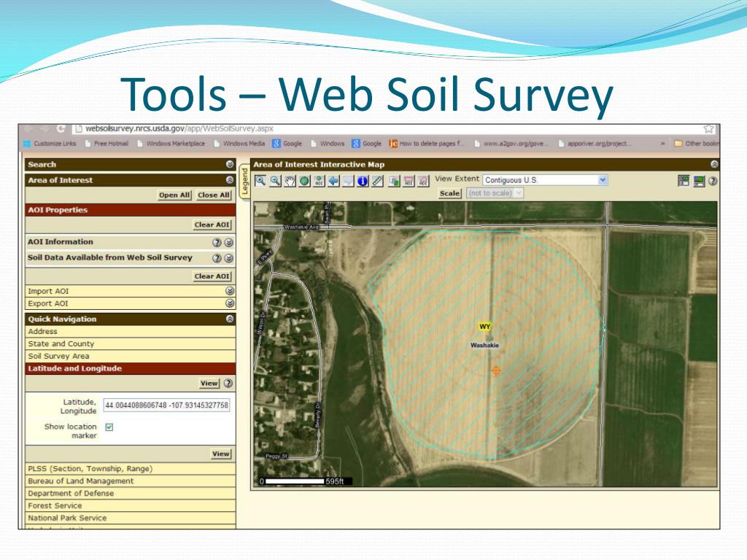Open help for Soil Data Available
The image size is (747, 560).
217,258
